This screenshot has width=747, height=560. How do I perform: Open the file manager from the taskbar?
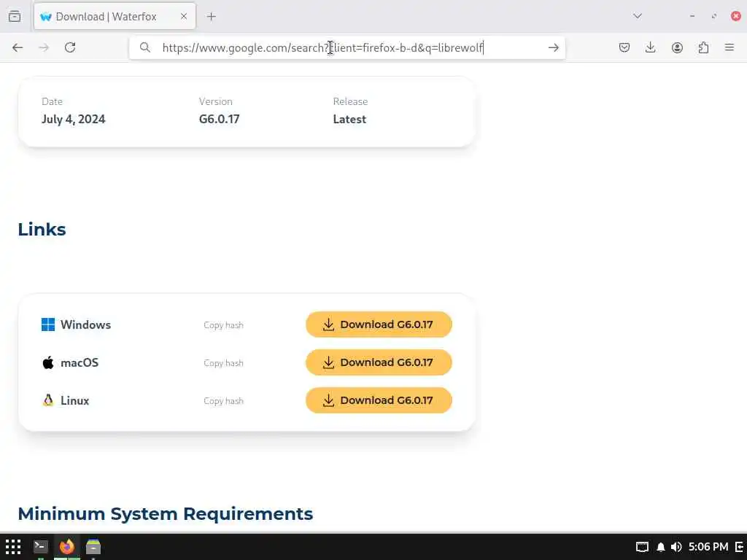(x=93, y=547)
